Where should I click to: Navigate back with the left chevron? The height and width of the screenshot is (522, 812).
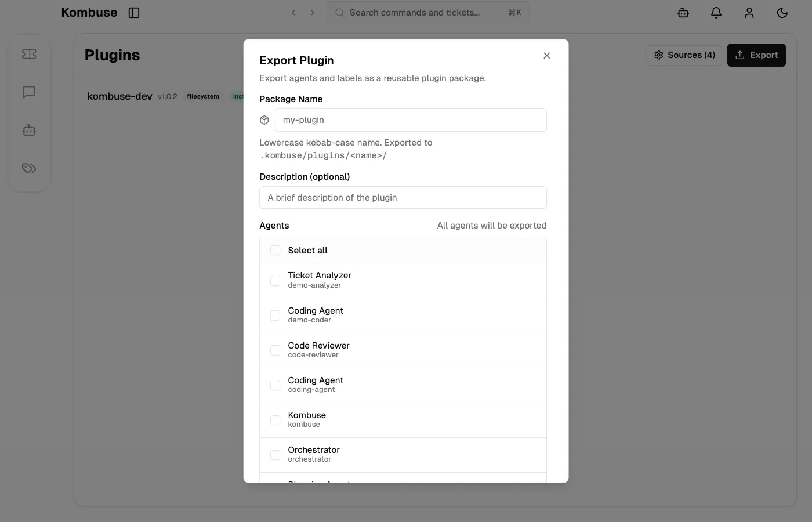(x=293, y=12)
